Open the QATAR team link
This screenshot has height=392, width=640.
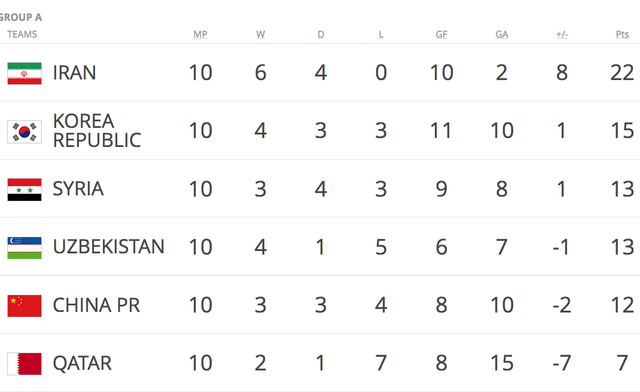82,363
